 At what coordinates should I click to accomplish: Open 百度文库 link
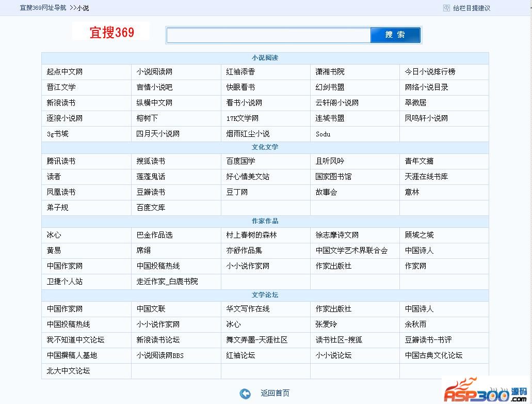pos(151,208)
